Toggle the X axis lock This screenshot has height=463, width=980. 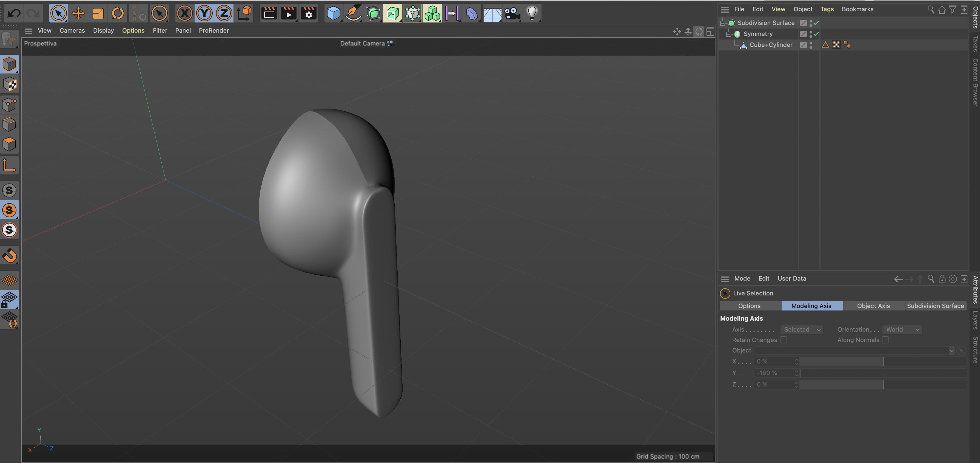pos(184,14)
